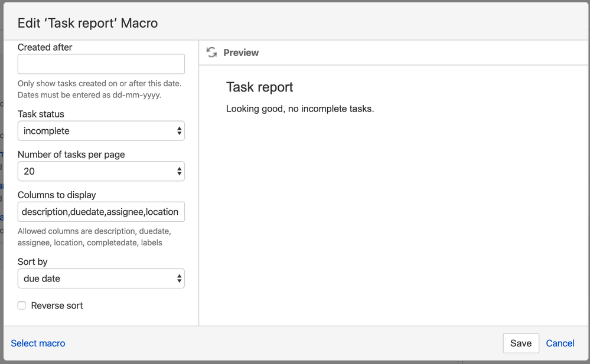This screenshot has height=364, width=590.
Task: Refresh the macro preview icon
Action: (212, 53)
